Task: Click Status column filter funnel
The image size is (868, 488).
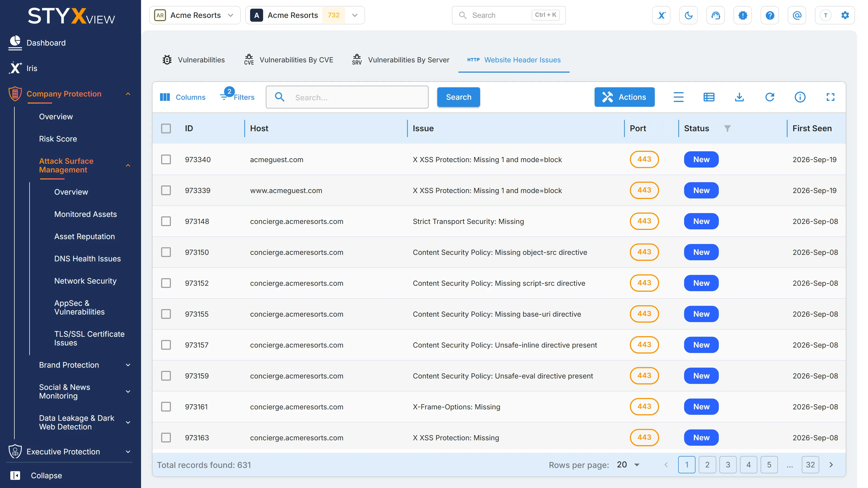Action: [x=727, y=128]
